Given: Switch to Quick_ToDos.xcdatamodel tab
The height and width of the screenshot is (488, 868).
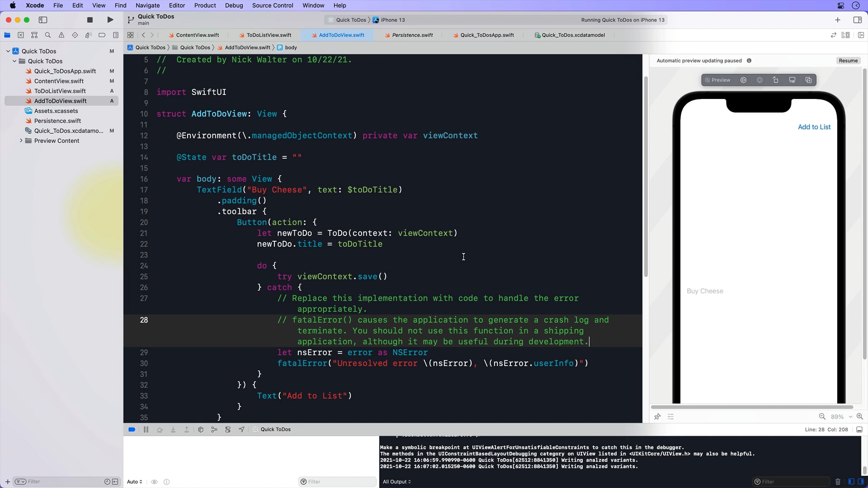Looking at the screenshot, I should 570,35.
